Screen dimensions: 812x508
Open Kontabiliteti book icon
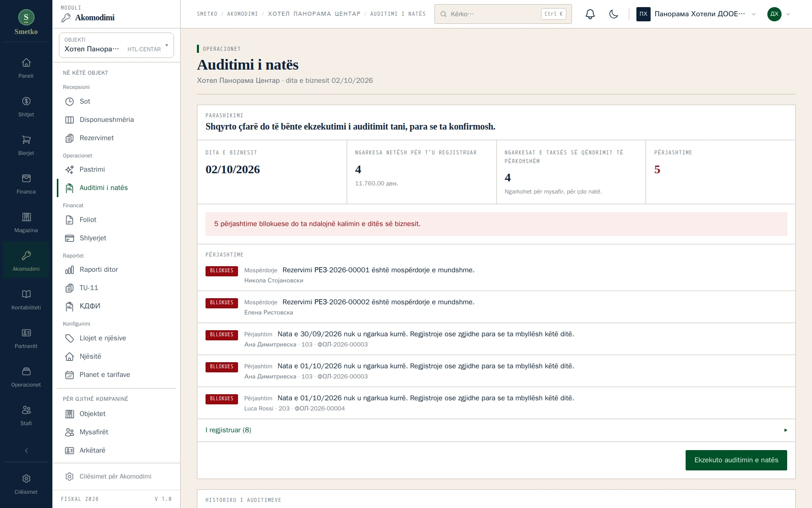point(26,300)
